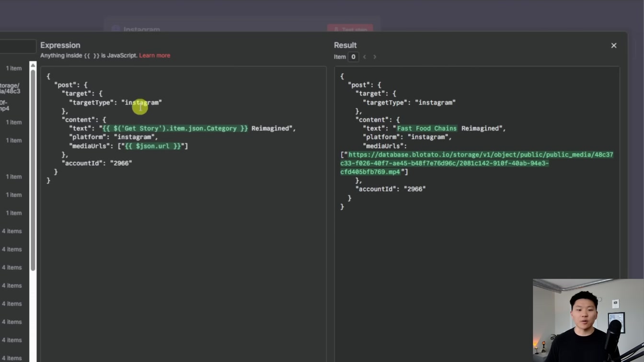Click the word "Reimagined" in the Expression editor
The height and width of the screenshot is (362, 644).
[271, 128]
